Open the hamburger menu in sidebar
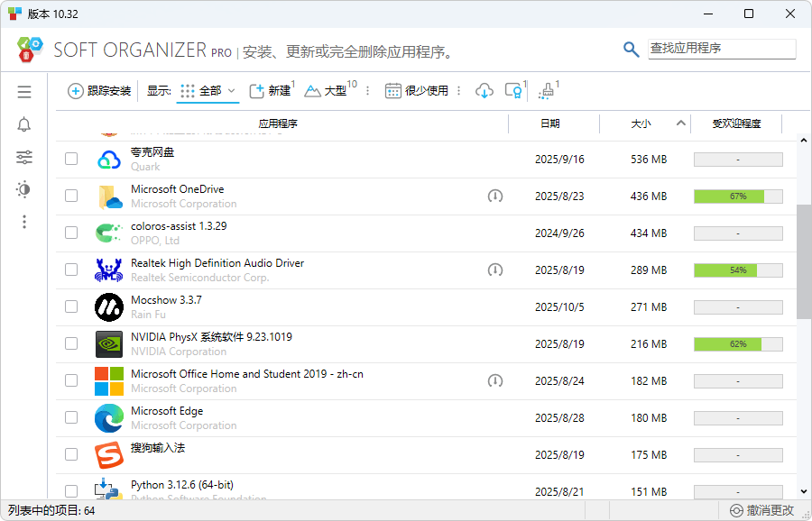This screenshot has width=812, height=521. click(x=24, y=92)
